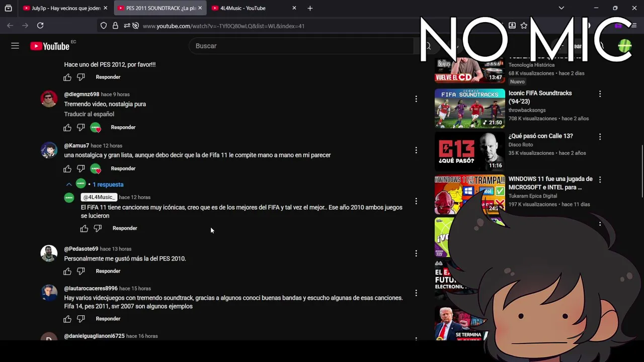
Task: Open options for Iconic FIFA Soundtracks video
Action: pyautogui.click(x=600, y=94)
